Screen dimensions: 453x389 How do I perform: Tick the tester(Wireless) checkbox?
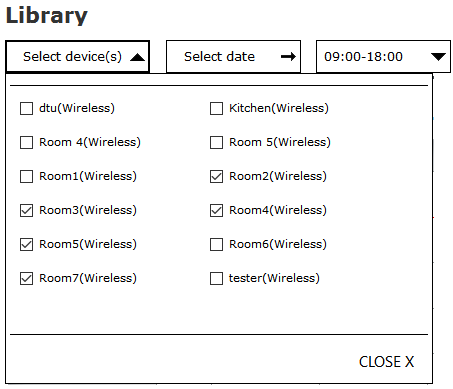tap(216, 278)
